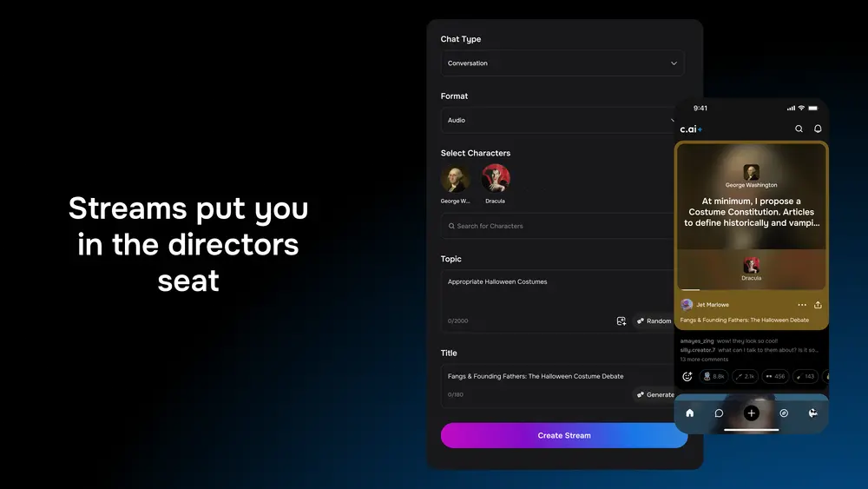Viewport: 868px width, 489px height.
Task: Select the Dracula character avatar
Action: point(496,179)
